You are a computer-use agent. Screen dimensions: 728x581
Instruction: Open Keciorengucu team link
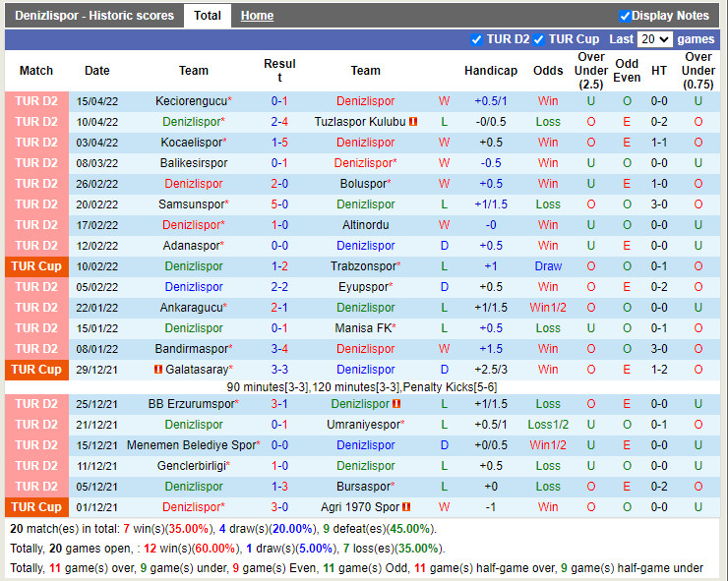[x=191, y=101]
